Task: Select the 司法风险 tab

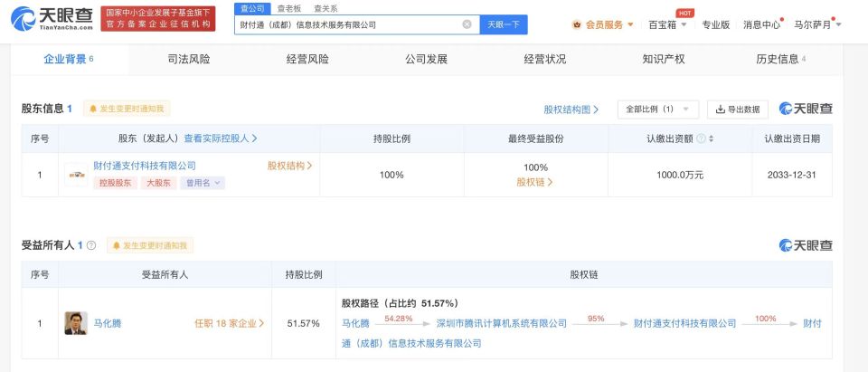Action: (189, 60)
